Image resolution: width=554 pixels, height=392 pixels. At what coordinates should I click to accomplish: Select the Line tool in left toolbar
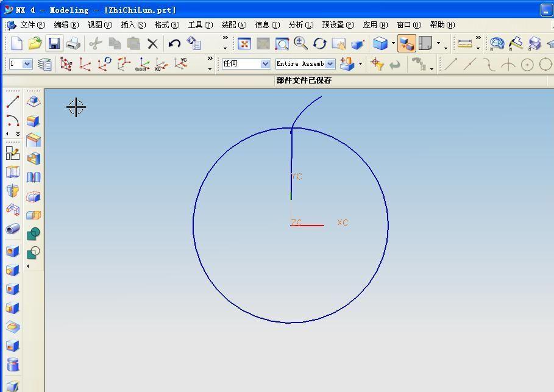point(12,101)
